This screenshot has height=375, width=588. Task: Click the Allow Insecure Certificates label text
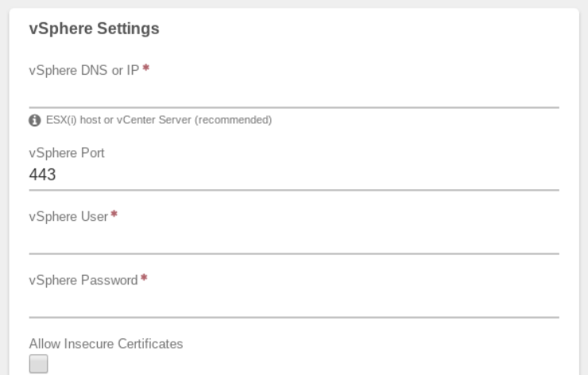click(x=106, y=344)
